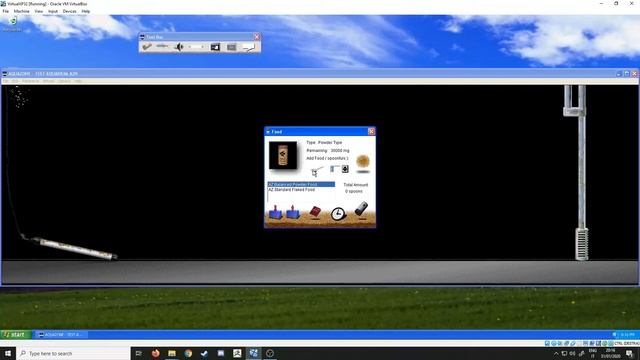Adjust the volume slider in Tool Bar window

tap(196, 47)
